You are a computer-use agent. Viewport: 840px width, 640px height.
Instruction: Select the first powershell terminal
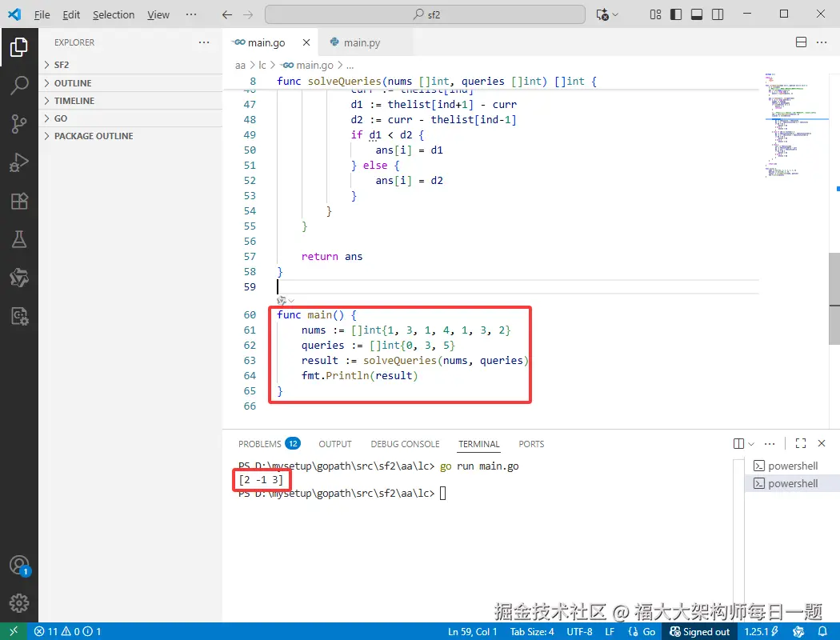(x=792, y=466)
